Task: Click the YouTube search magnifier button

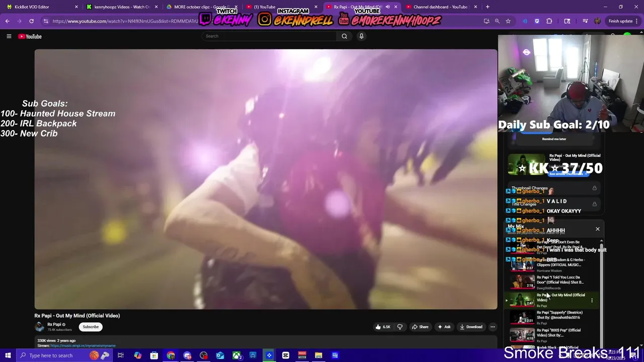Action: click(344, 36)
